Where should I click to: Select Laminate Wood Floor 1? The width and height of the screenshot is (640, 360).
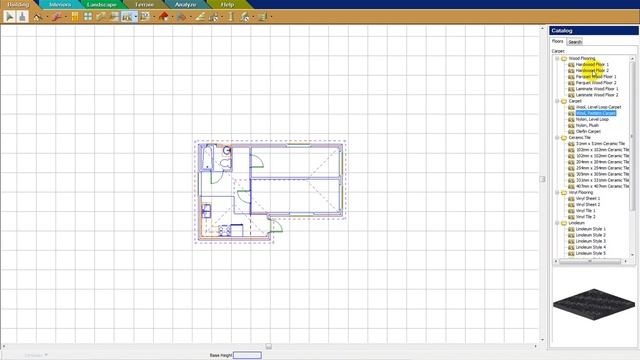pos(597,89)
